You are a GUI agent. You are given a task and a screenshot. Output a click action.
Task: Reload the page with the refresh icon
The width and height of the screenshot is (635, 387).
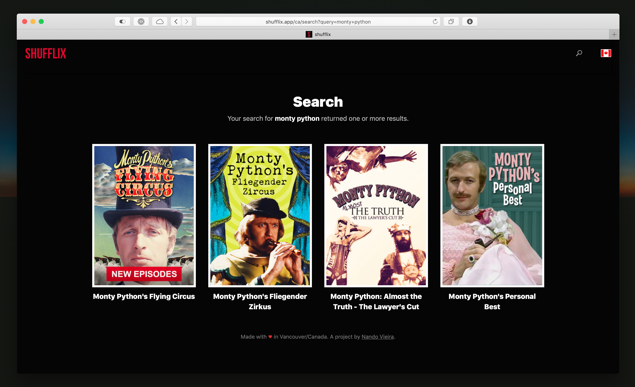[x=435, y=21]
